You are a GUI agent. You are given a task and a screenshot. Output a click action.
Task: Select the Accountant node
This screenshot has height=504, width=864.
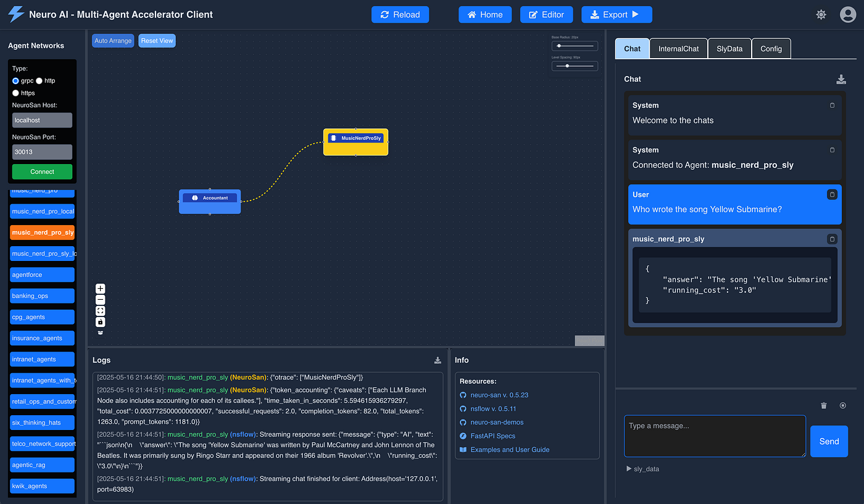[x=210, y=202]
